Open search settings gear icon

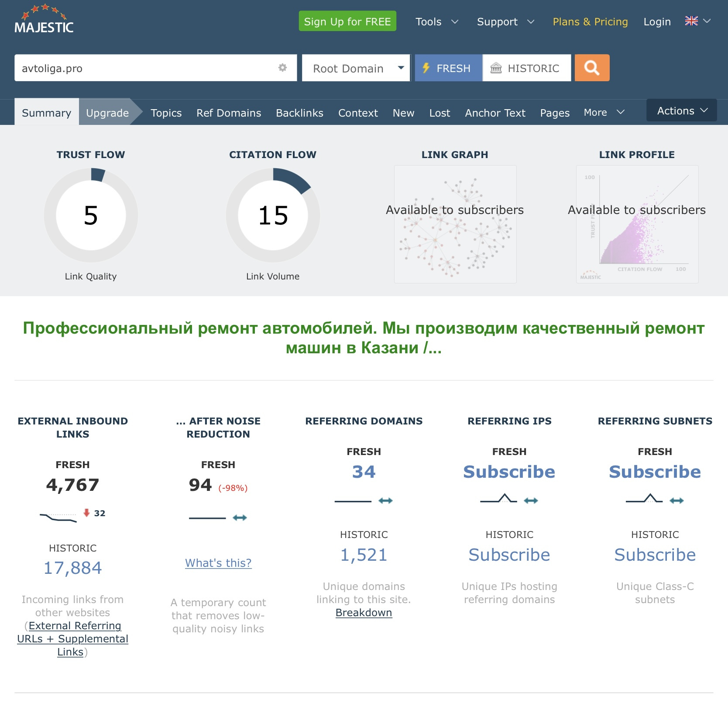coord(282,68)
